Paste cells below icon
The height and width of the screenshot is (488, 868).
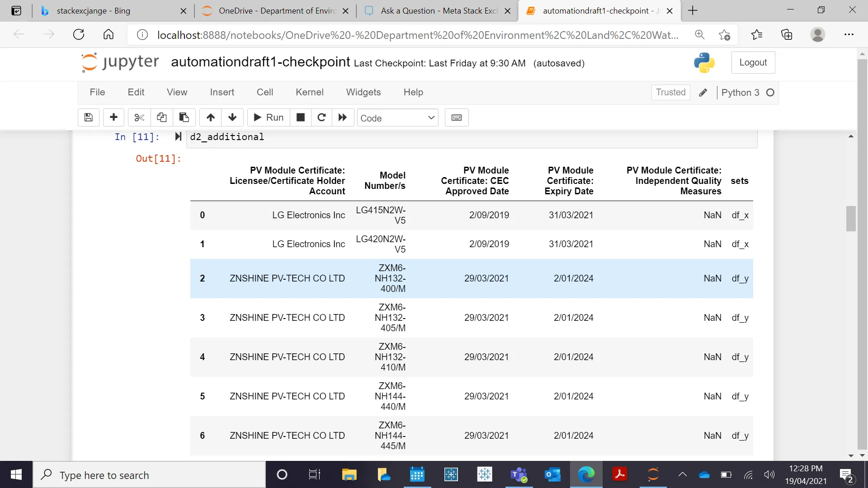(184, 117)
